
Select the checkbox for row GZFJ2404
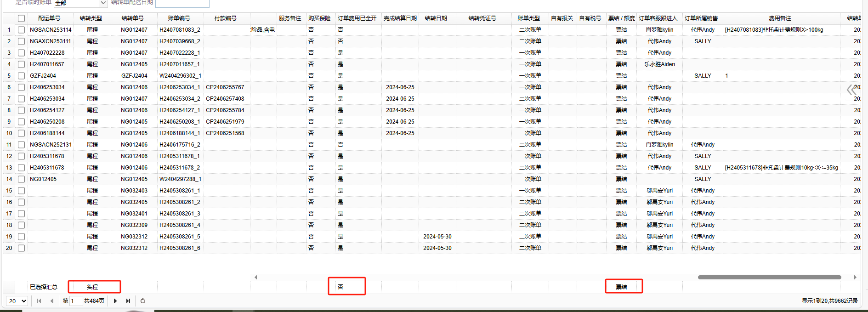(x=21, y=76)
